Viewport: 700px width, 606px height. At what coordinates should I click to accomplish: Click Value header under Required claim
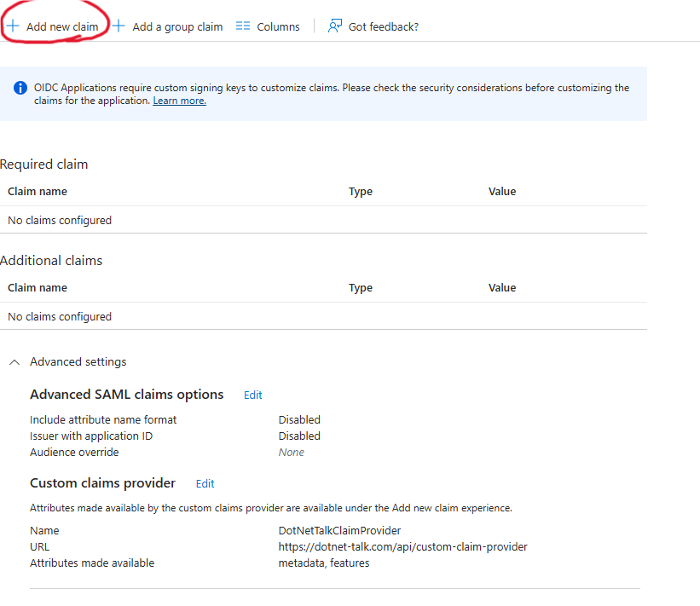coord(502,192)
